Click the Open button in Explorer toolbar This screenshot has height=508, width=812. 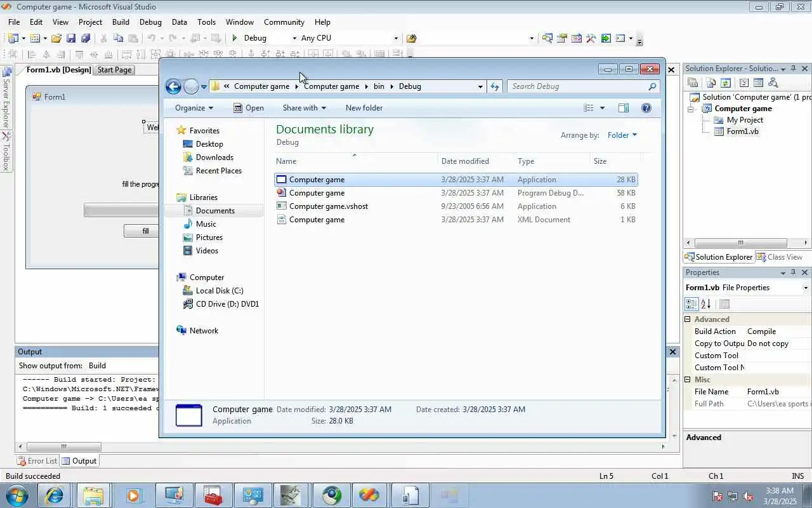pos(249,108)
